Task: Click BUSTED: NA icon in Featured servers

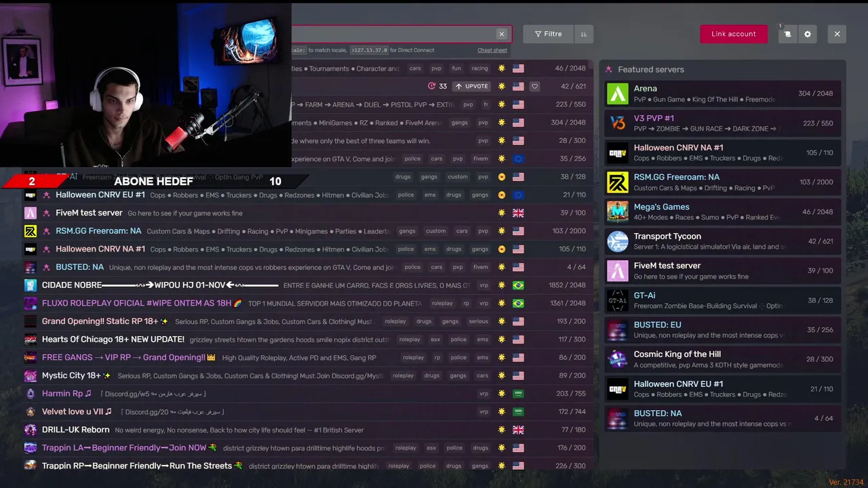Action: [618, 418]
